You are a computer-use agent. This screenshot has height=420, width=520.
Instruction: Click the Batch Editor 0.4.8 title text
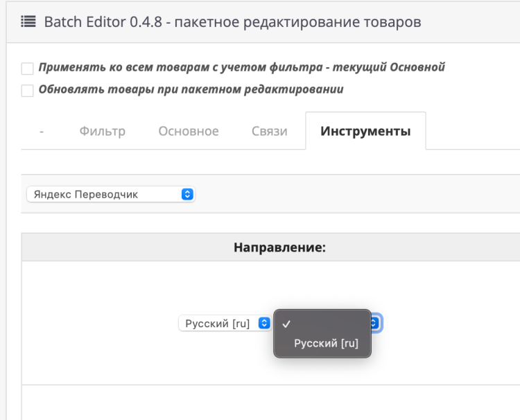point(232,22)
